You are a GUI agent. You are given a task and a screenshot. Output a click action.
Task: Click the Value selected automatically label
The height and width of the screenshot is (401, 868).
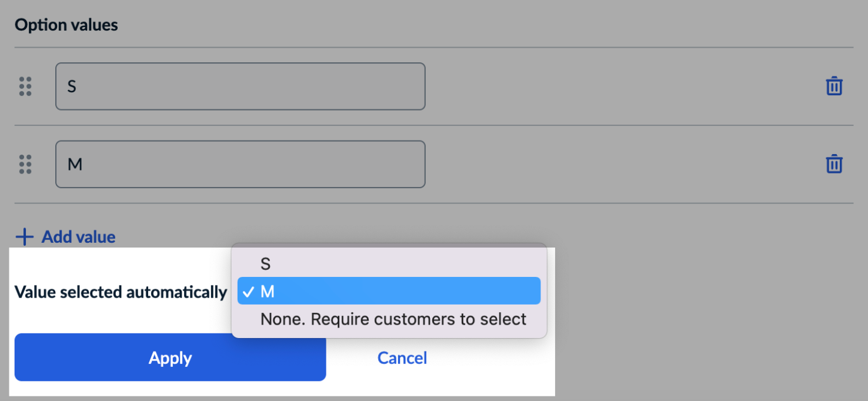121,292
